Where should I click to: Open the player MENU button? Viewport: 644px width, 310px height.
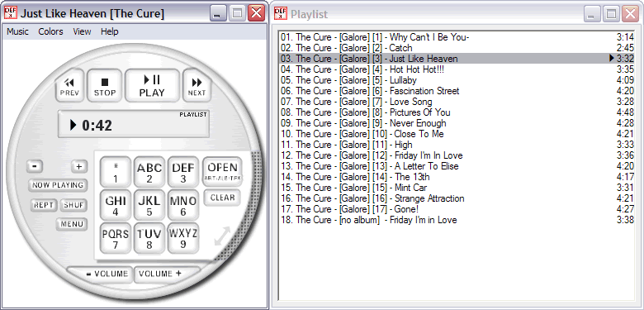click(x=72, y=224)
